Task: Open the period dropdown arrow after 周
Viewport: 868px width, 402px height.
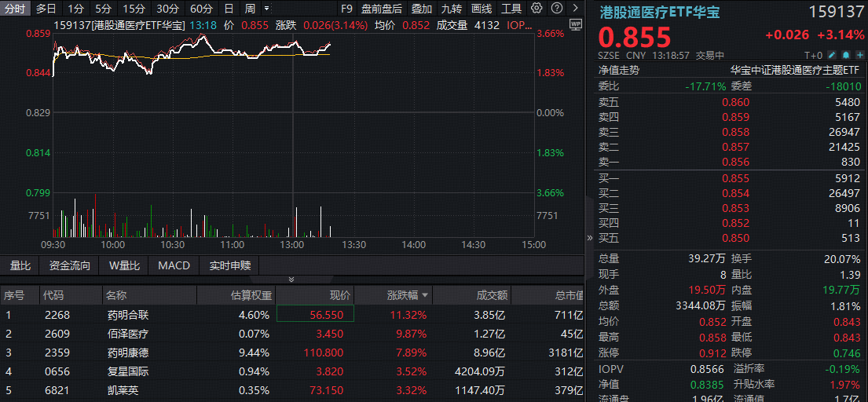Action: click(267, 9)
